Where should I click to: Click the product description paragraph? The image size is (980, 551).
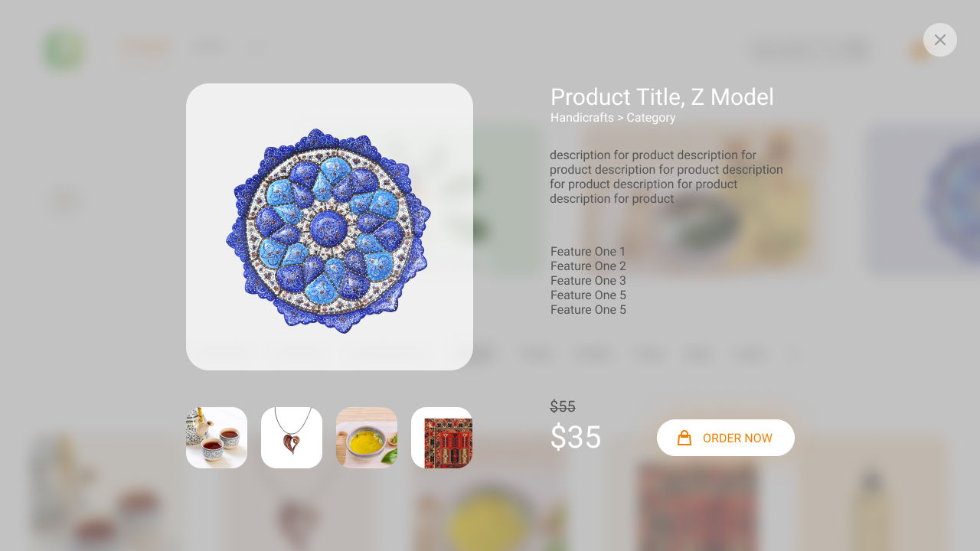pos(666,177)
